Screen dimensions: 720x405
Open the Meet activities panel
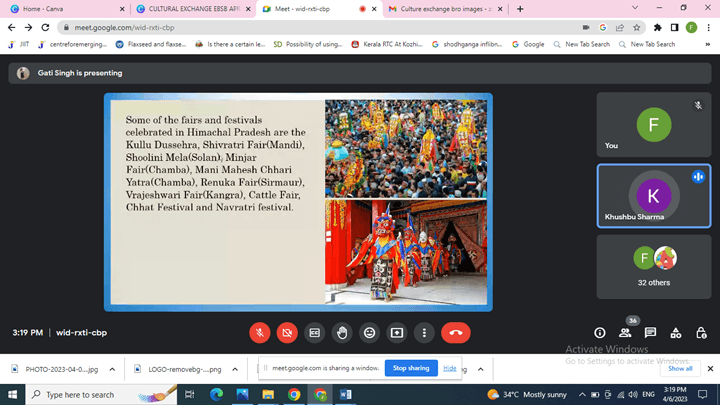tap(676, 333)
